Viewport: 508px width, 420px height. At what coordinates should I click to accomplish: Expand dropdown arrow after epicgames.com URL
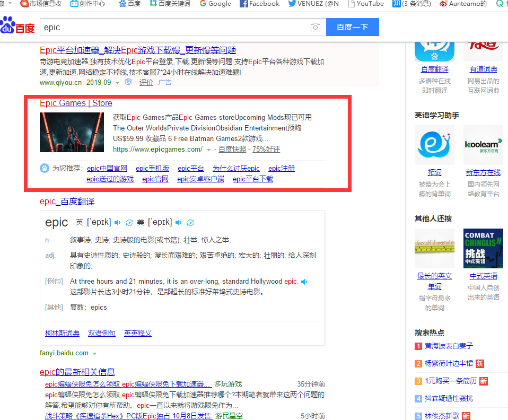209,150
